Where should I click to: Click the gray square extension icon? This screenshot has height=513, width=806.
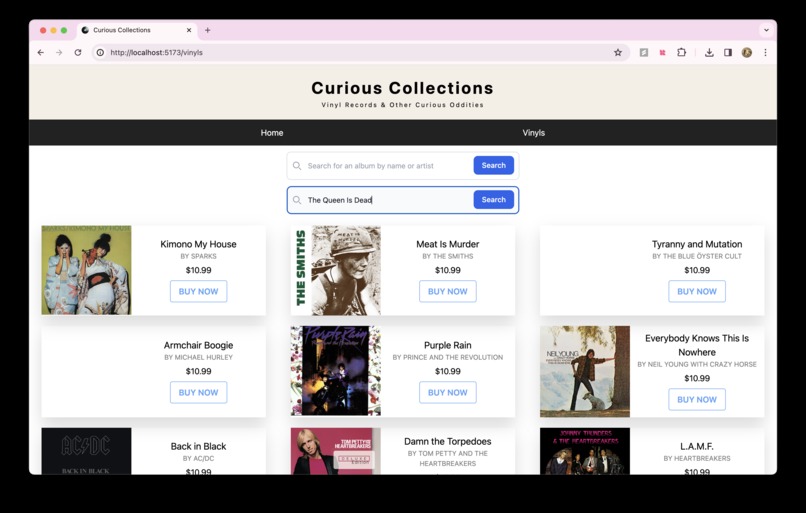[x=644, y=52]
